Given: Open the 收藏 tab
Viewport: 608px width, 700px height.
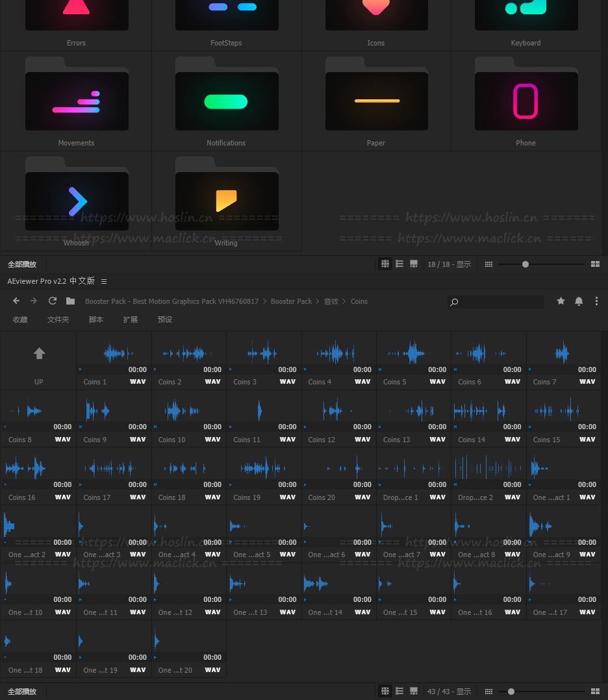Looking at the screenshot, I should coord(20,319).
